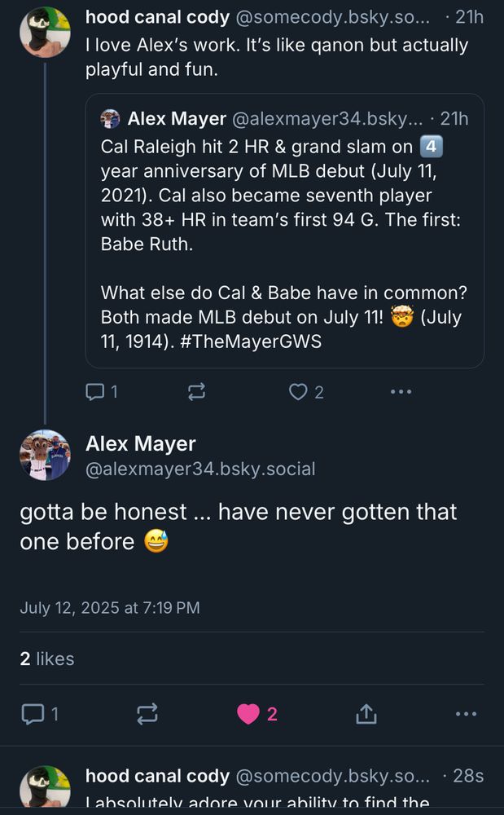Open hood canal cody's avatar at top
This screenshot has width=504, height=815.
pyautogui.click(x=45, y=33)
